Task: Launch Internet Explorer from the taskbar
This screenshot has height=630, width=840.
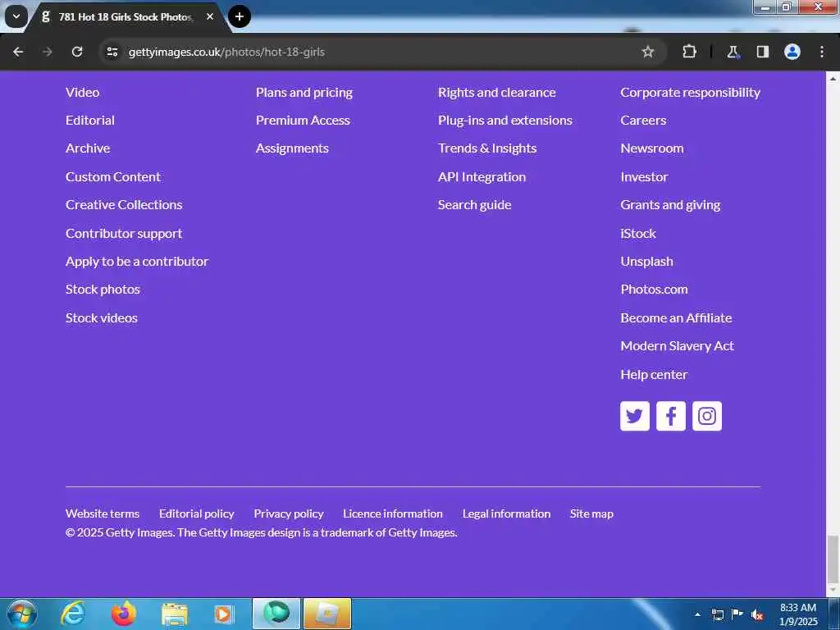Action: click(73, 614)
